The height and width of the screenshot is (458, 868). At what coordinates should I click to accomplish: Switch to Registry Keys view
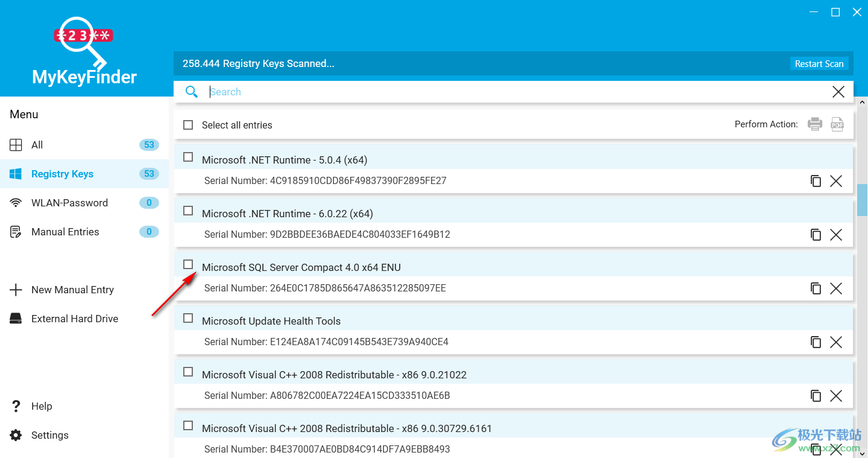tap(84, 174)
